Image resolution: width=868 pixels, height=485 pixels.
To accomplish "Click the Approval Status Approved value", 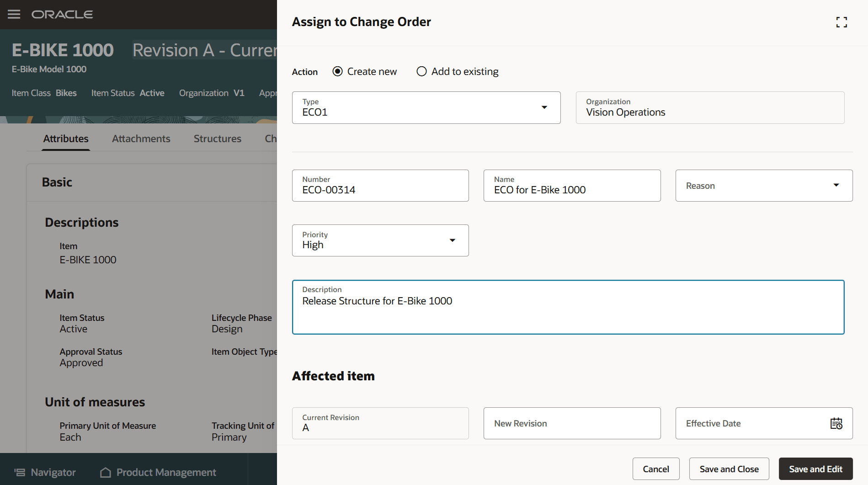I will (x=81, y=363).
